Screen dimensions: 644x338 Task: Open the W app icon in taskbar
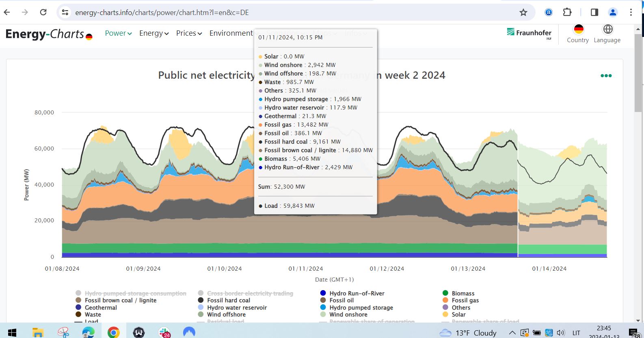pyautogui.click(x=139, y=333)
